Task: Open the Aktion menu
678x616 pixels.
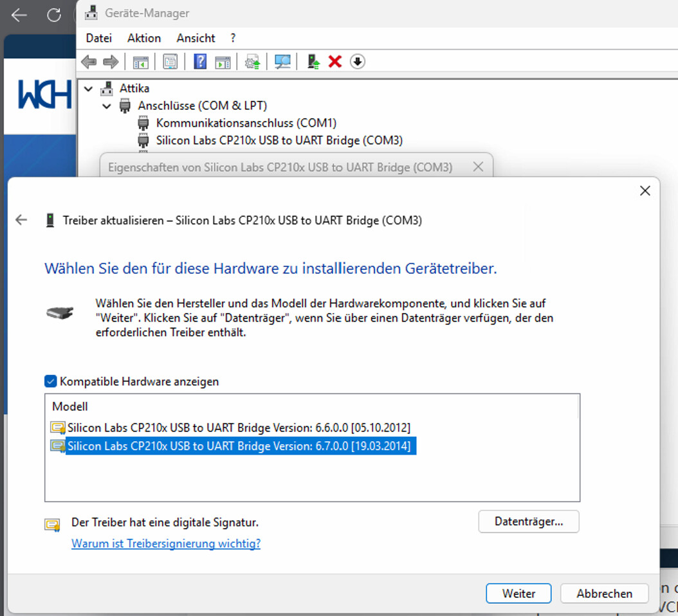Action: (x=144, y=38)
